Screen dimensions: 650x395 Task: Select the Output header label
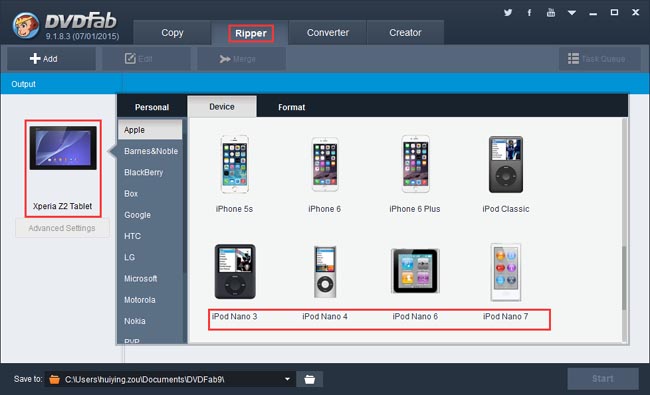23,84
